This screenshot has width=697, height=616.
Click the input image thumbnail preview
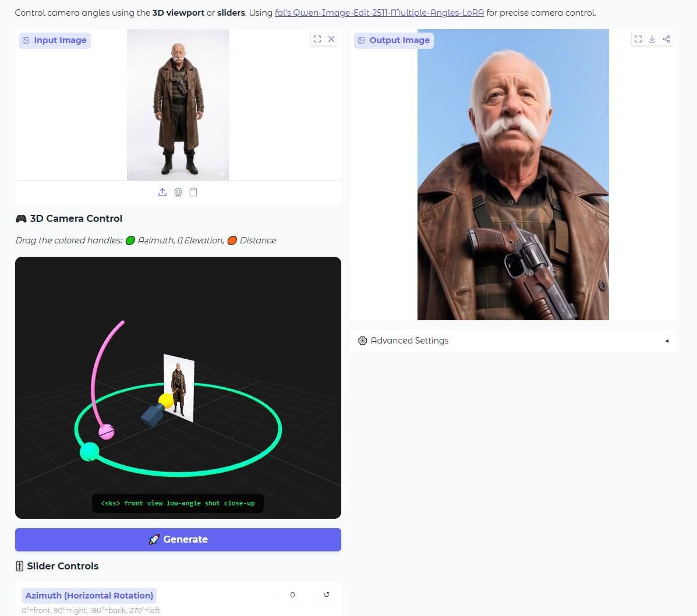178,105
